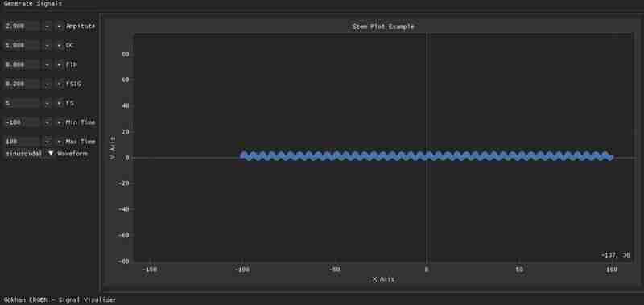This screenshot has height=305, width=644.
Task: Decrease Amplitude with the minus stepper
Action: tap(47, 26)
